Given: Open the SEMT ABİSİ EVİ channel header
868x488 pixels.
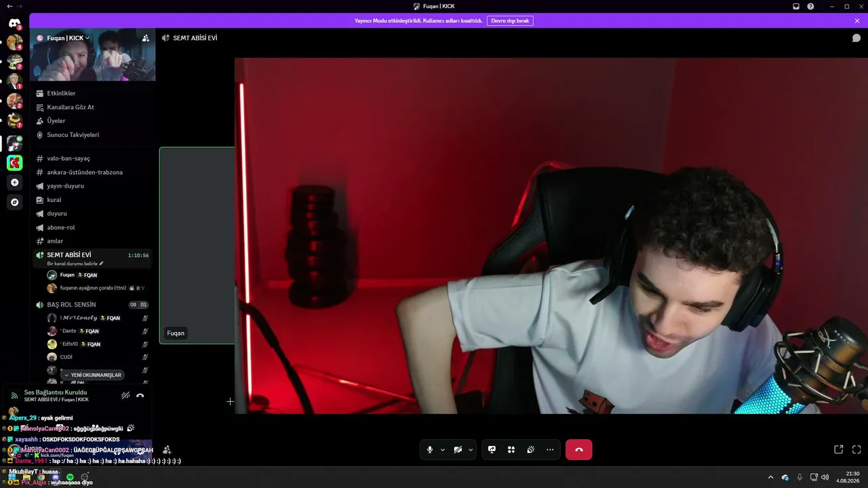Looking at the screenshot, I should [190, 38].
